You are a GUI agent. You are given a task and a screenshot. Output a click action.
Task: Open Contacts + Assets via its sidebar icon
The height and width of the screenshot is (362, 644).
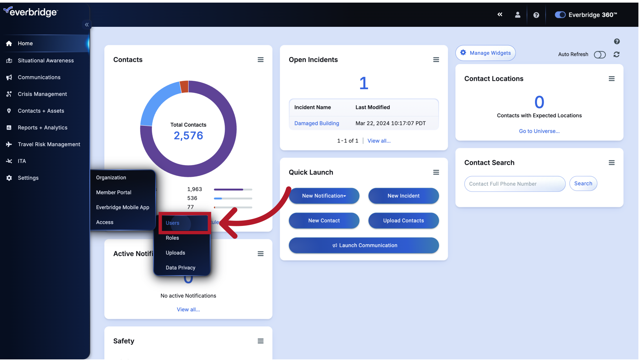[9, 111]
